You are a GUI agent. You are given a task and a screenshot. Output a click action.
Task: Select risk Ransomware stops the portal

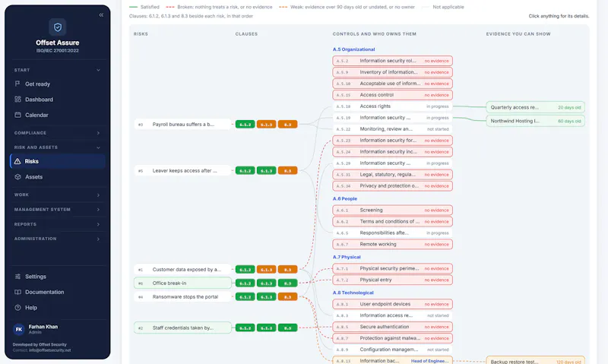tap(182, 297)
